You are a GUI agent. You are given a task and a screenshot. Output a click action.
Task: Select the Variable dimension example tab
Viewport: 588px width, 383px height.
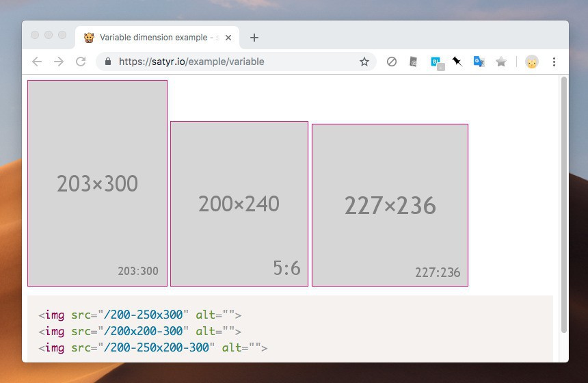(157, 38)
